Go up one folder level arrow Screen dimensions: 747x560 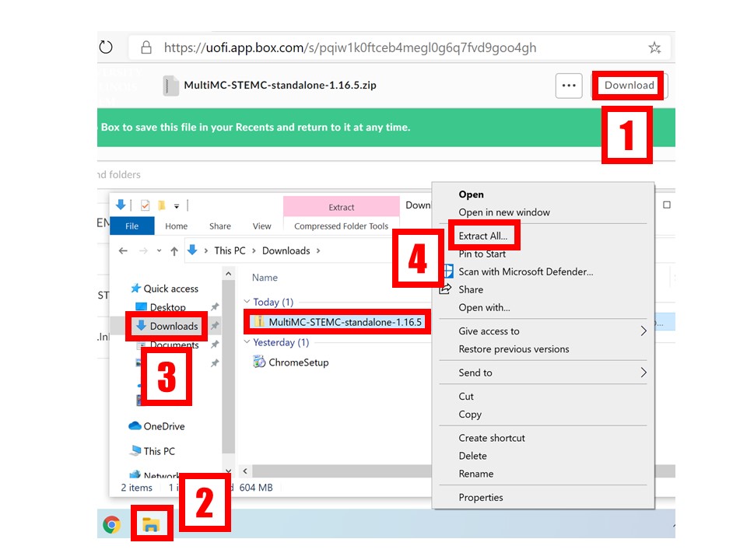point(174,251)
